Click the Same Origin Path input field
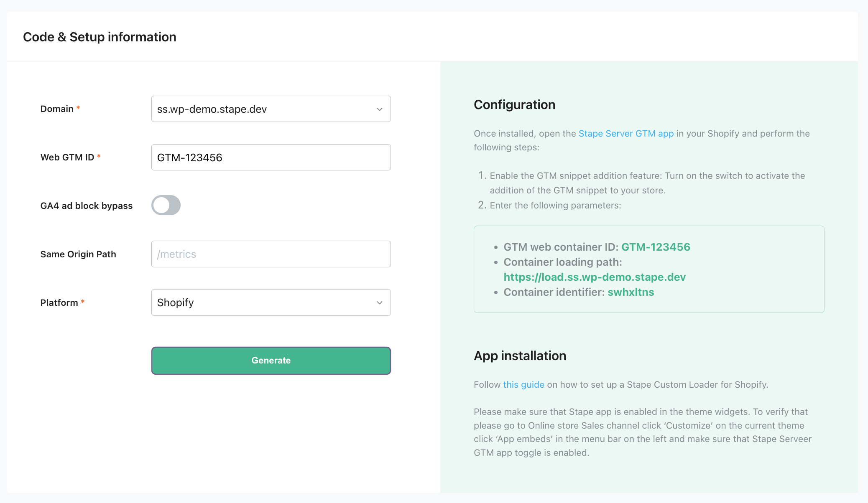 click(x=271, y=254)
